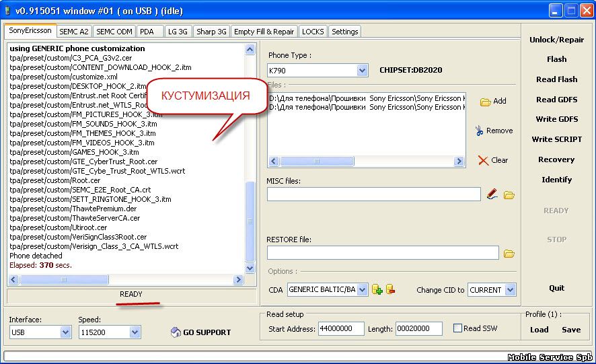The height and width of the screenshot is (364, 596).
Task: Click the Write SCRIPT button
Action: [556, 139]
